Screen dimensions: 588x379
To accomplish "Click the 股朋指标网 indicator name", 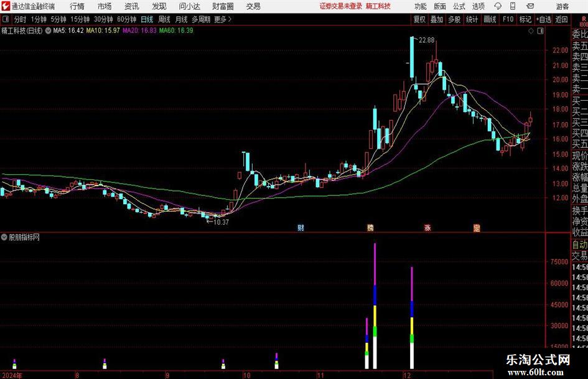I will 24,237.
